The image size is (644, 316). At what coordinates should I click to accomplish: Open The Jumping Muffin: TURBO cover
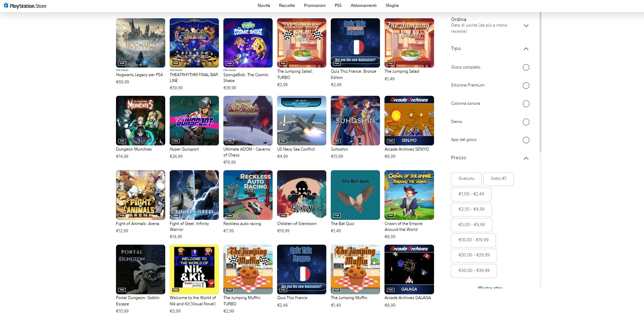coord(248,269)
